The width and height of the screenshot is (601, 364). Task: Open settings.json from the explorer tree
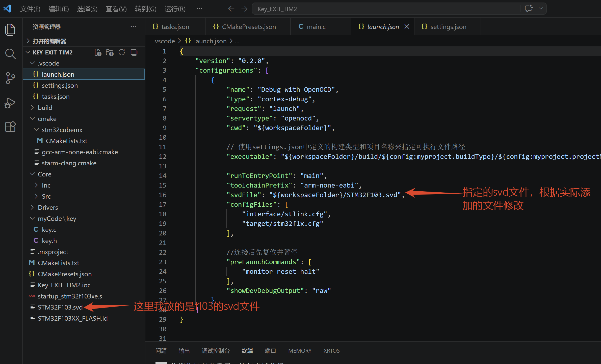pyautogui.click(x=84, y=85)
